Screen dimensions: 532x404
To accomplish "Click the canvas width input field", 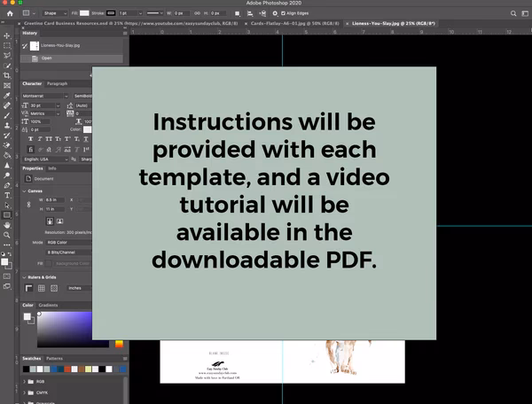I will [55, 200].
